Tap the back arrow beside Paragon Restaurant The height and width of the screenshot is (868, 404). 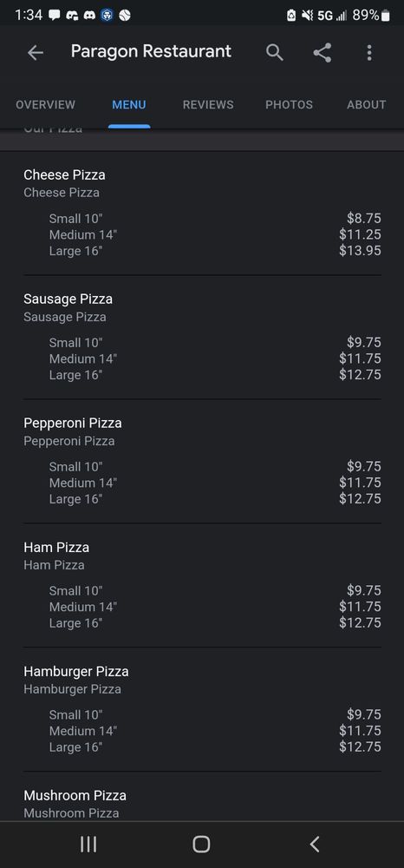click(35, 53)
